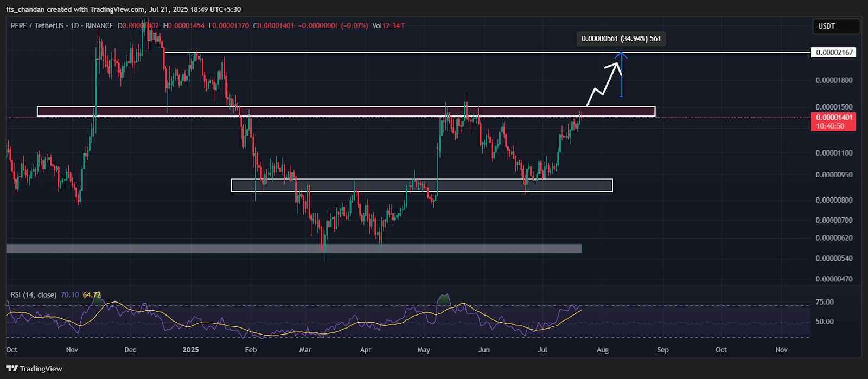Click 0.00000800 on the price axis
This screenshot has height=379, width=868.
click(x=834, y=200)
